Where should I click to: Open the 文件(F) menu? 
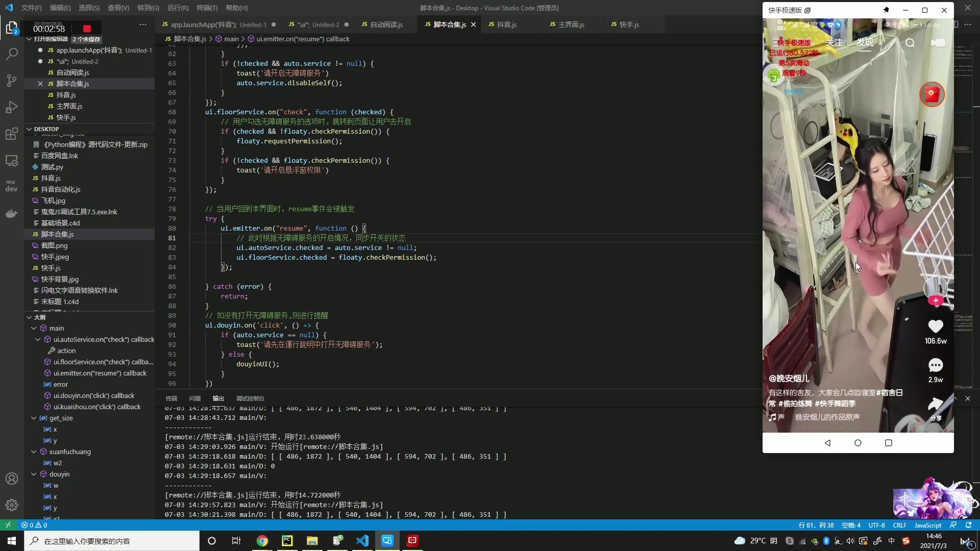32,8
